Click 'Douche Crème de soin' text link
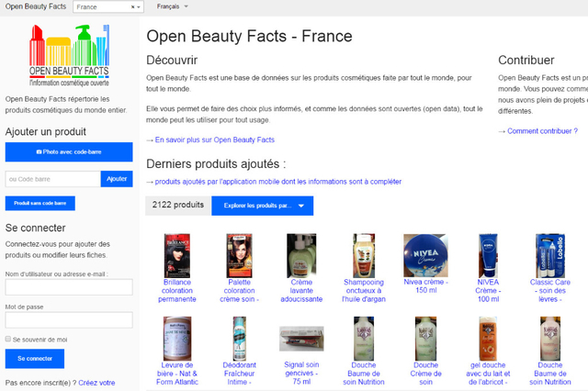This screenshot has width=588, height=391. click(x=426, y=374)
